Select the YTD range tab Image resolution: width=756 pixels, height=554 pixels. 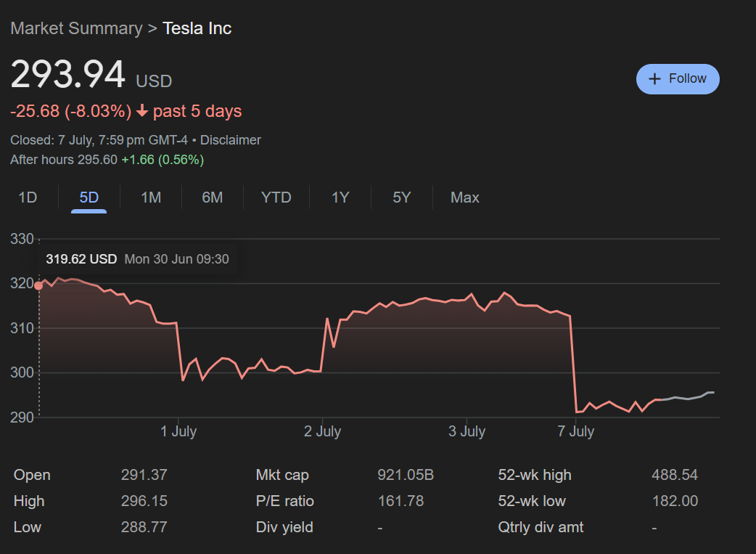(x=276, y=197)
